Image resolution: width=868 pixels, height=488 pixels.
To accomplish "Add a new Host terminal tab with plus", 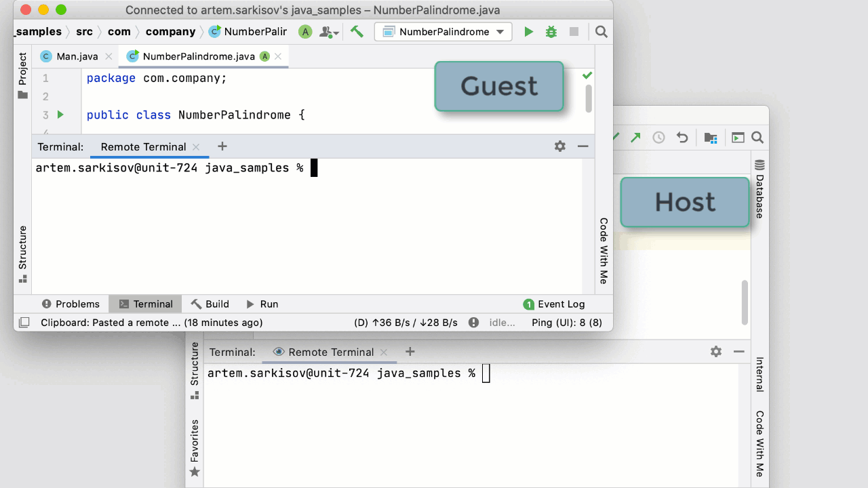I will [x=410, y=352].
